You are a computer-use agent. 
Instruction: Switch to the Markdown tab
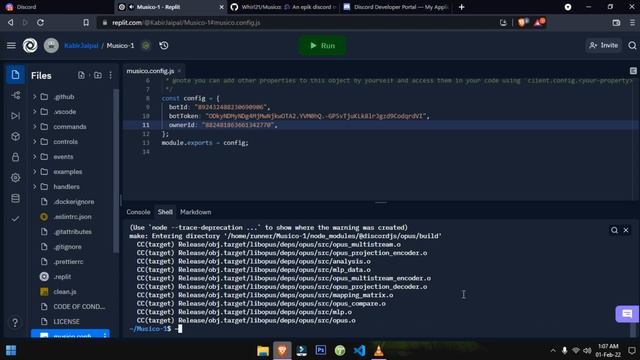coord(196,212)
